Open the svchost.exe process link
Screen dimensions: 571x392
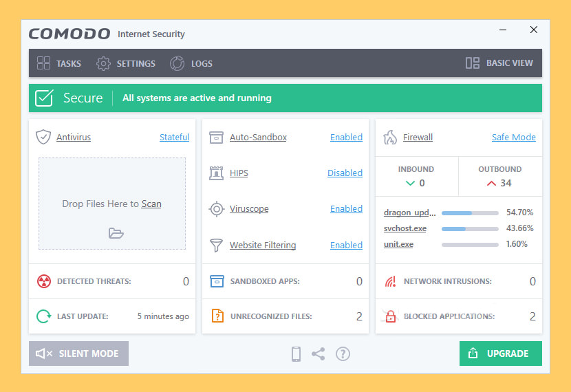click(405, 228)
